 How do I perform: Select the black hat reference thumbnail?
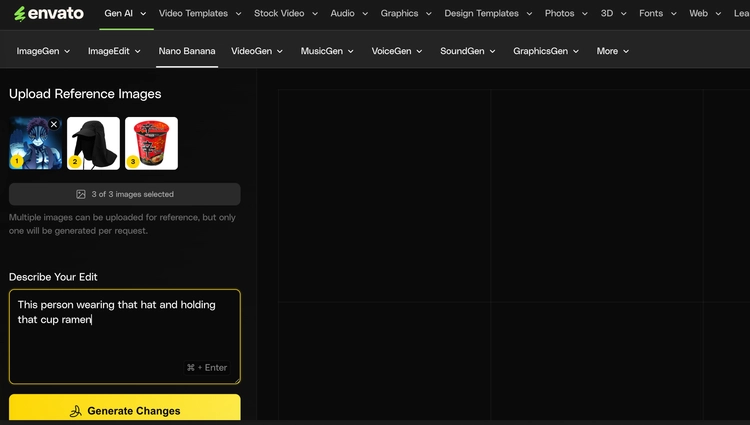[x=93, y=143]
